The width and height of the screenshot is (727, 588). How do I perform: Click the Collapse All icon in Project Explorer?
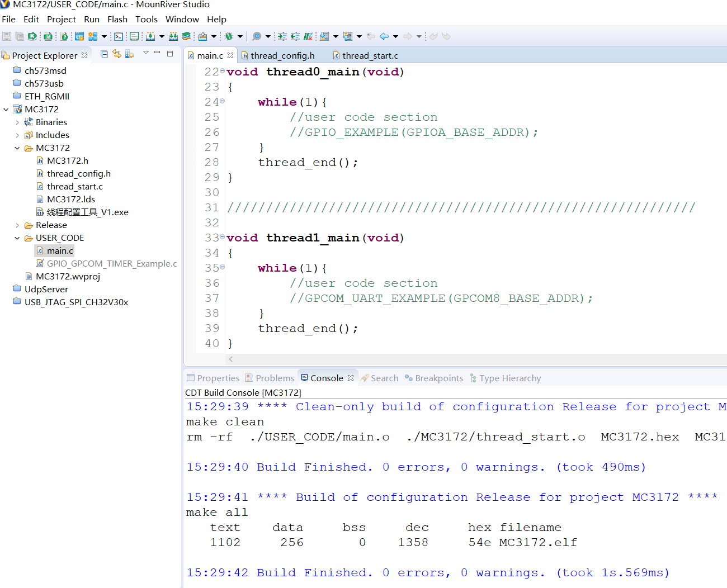(104, 54)
